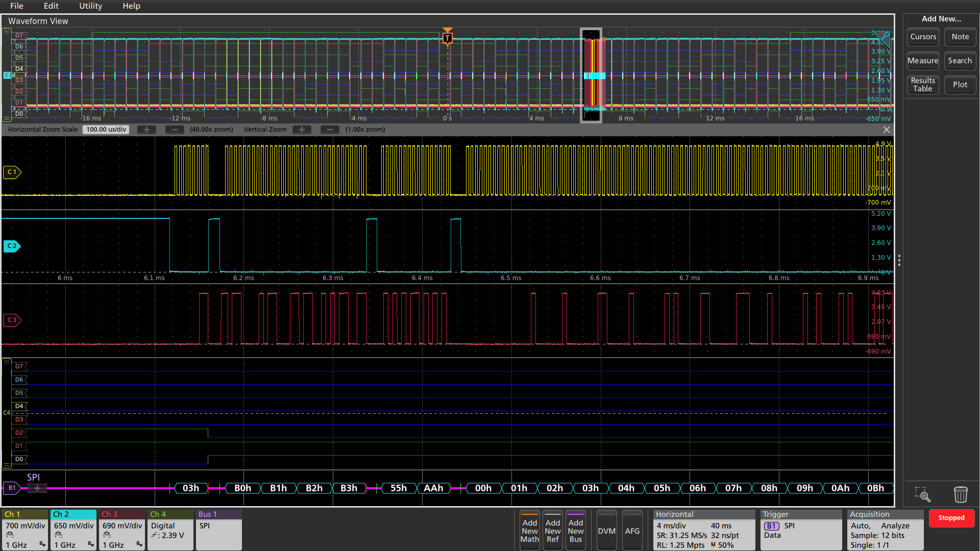
Task: Toggle the AFG badge
Action: (632, 531)
